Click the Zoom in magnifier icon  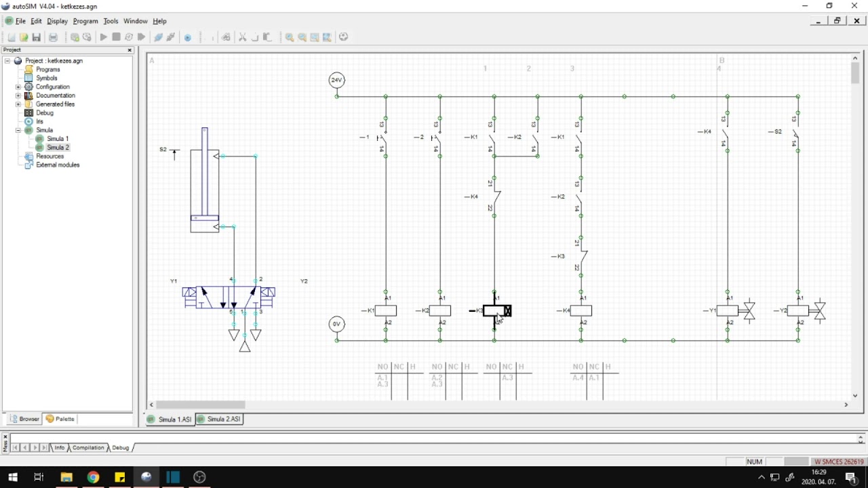290,37
